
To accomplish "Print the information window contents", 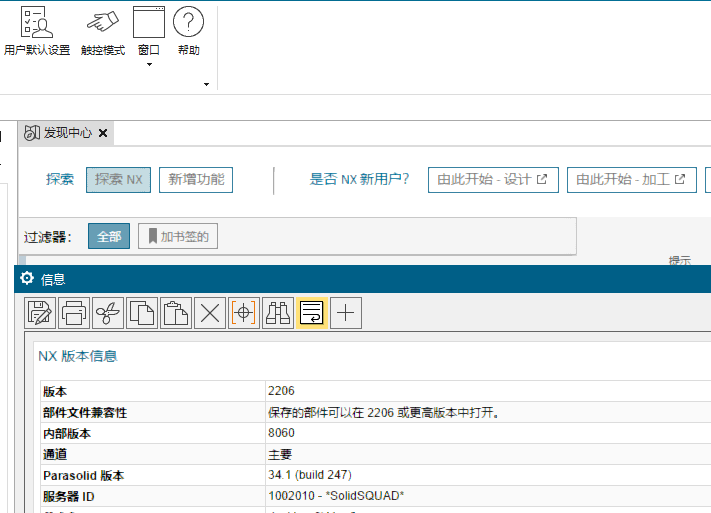I will pos(74,313).
